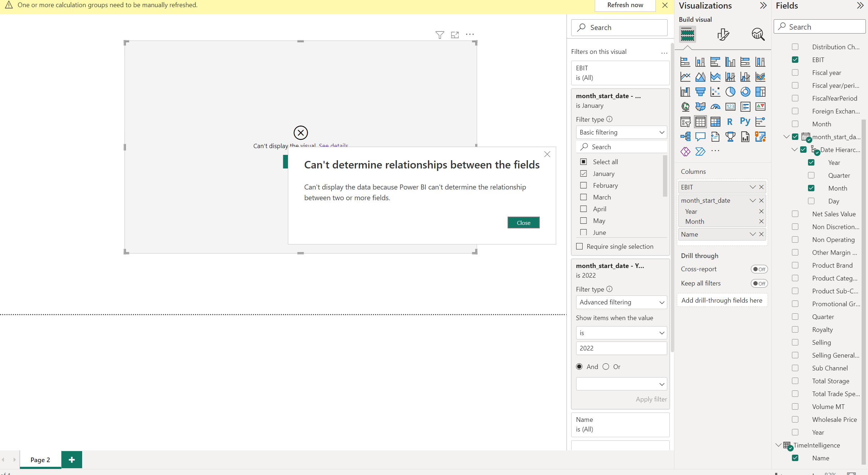The height and width of the screenshot is (475, 868).
Task: Open the Advanced filtering type dropdown
Action: point(621,302)
